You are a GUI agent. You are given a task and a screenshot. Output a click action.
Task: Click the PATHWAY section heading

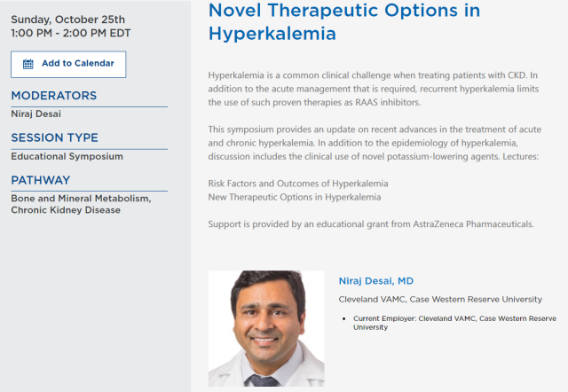pyautogui.click(x=41, y=180)
